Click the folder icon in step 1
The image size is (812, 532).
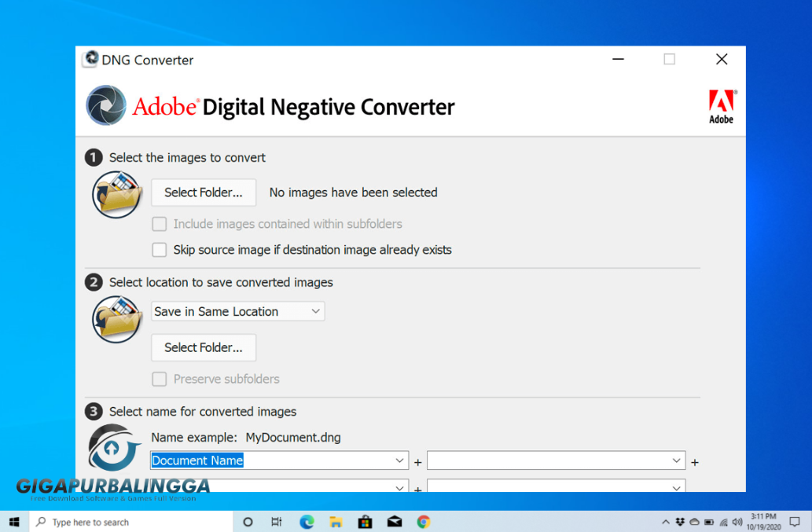[116, 193]
